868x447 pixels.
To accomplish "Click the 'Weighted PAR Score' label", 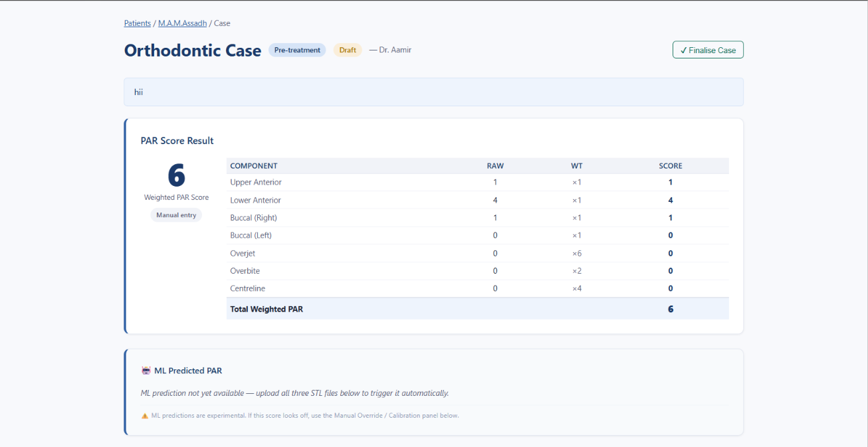I will pos(176,197).
